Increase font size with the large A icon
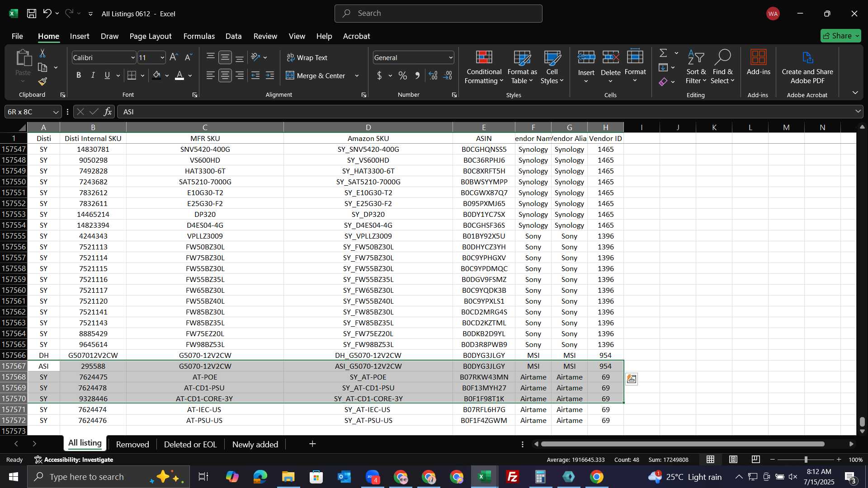Viewport: 868px width, 488px height. point(174,57)
